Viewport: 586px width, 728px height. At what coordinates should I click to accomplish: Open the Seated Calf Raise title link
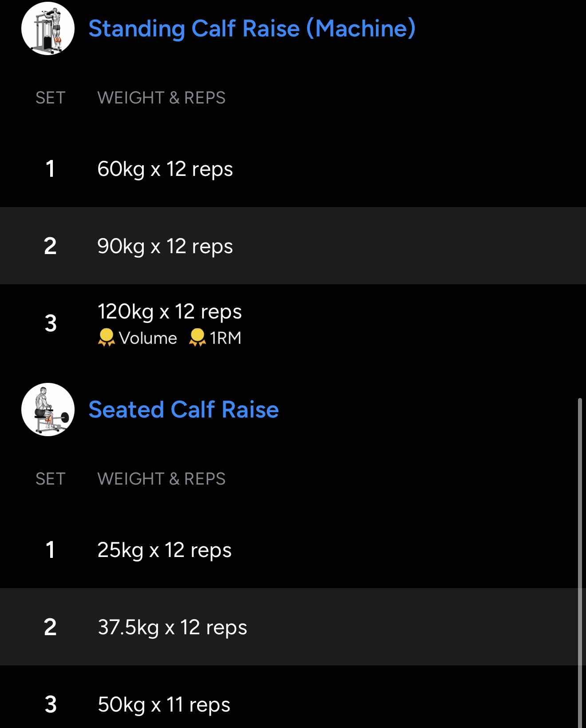pos(184,410)
